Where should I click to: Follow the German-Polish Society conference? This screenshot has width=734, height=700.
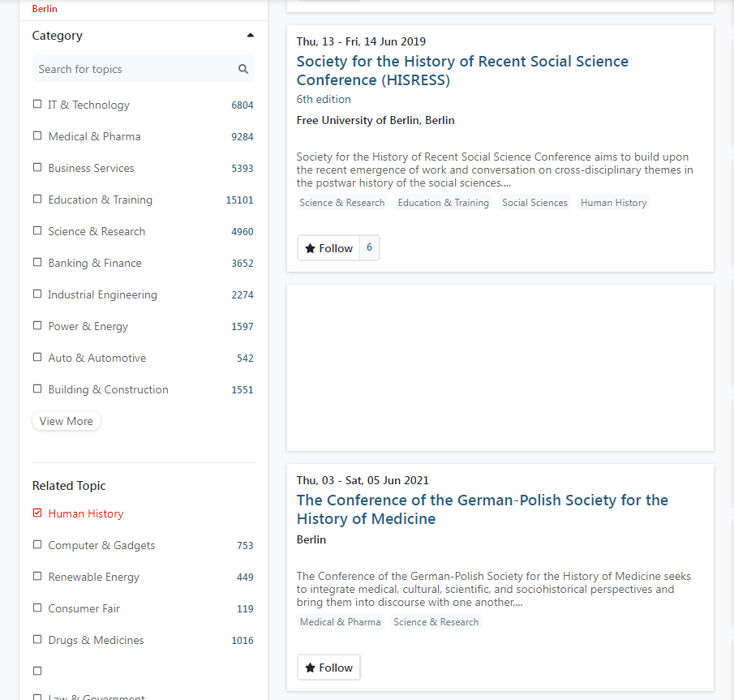(328, 668)
